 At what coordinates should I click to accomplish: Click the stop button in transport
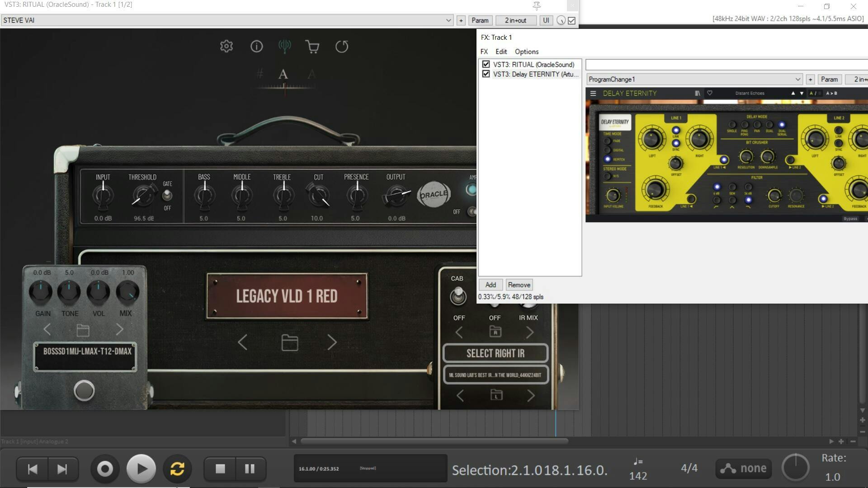pyautogui.click(x=220, y=469)
